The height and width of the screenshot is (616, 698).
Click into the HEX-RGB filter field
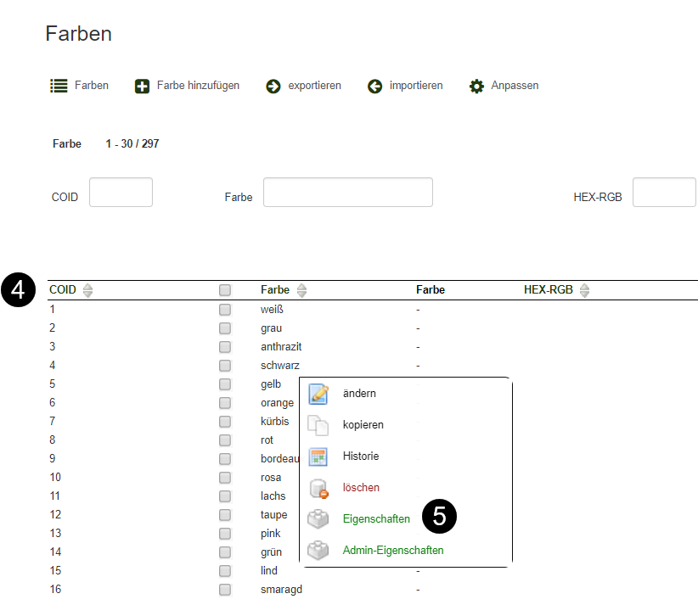[x=663, y=193]
